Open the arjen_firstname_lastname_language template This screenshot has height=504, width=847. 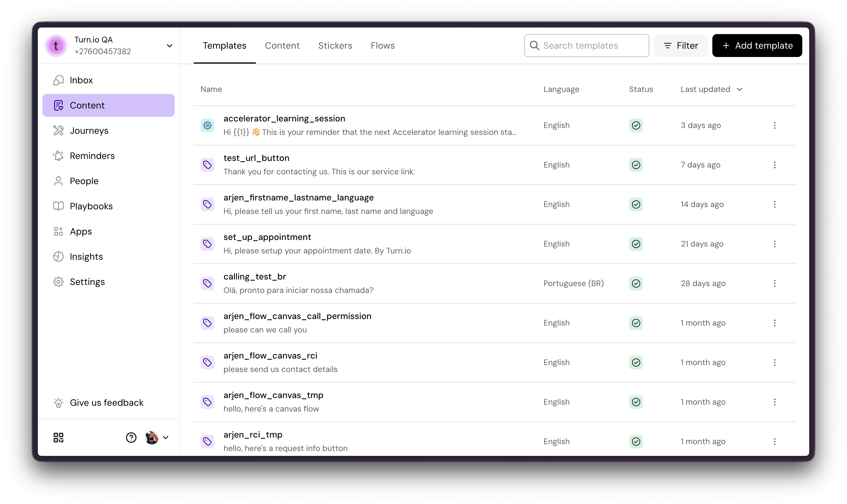pyautogui.click(x=299, y=198)
